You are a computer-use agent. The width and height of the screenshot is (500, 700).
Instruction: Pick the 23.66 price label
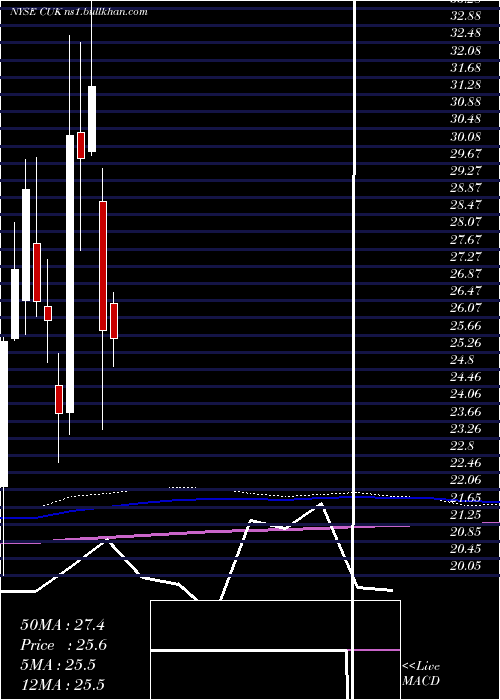point(465,411)
